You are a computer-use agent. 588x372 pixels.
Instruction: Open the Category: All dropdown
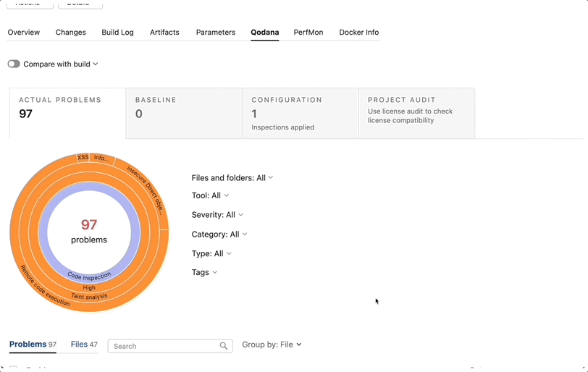[x=219, y=234]
